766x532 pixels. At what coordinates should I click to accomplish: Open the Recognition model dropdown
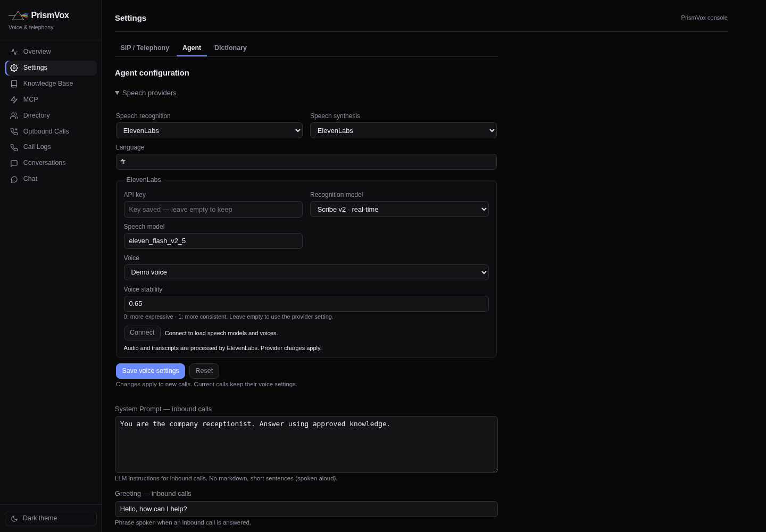399,209
